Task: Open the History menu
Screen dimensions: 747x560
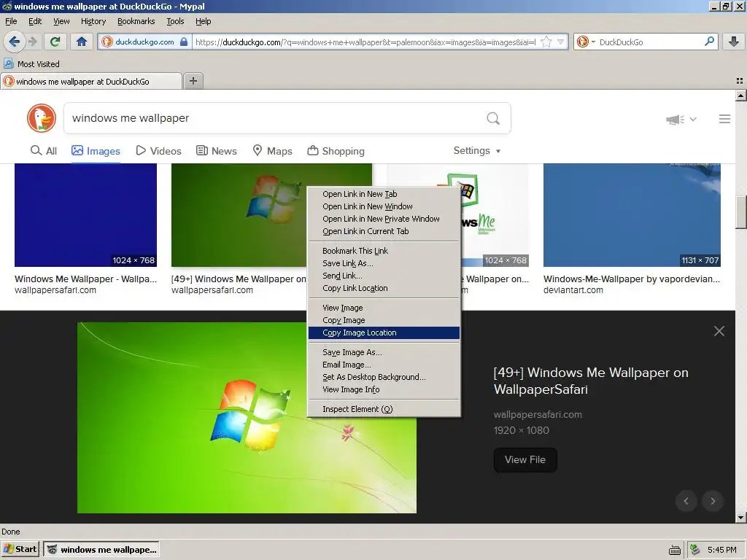Action: 93,21
